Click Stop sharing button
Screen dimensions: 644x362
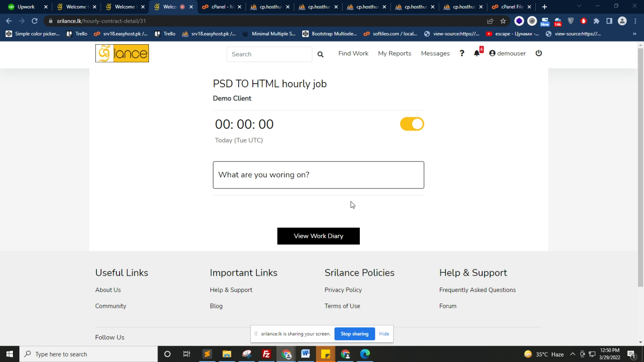pyautogui.click(x=354, y=334)
